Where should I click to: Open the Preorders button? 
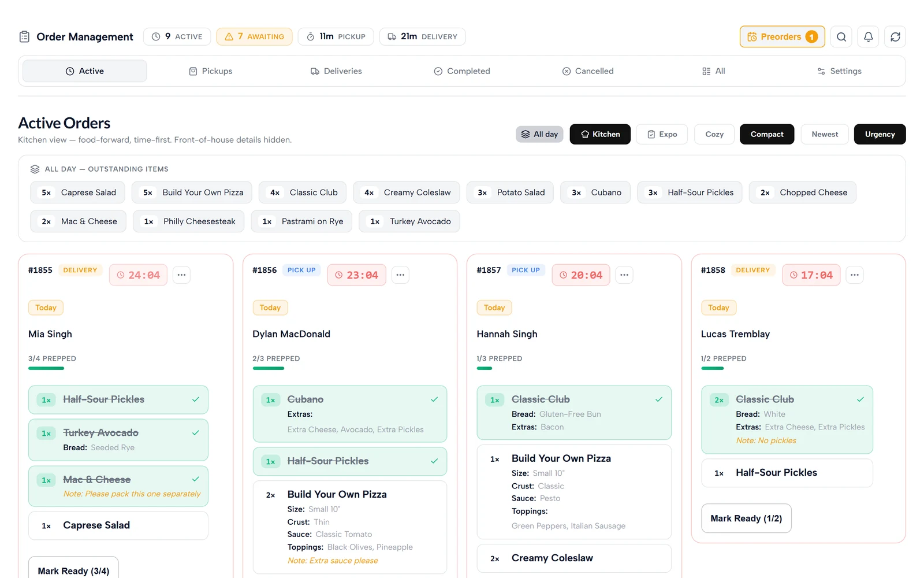(782, 37)
